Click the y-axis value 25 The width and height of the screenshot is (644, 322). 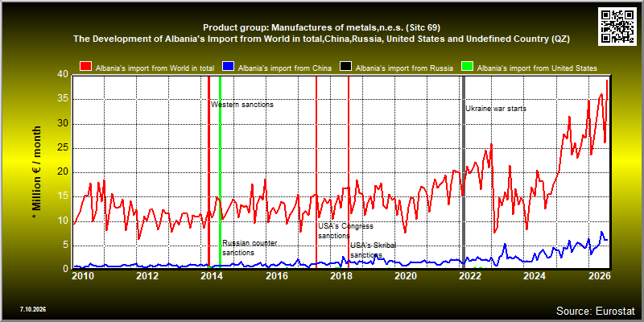point(63,148)
